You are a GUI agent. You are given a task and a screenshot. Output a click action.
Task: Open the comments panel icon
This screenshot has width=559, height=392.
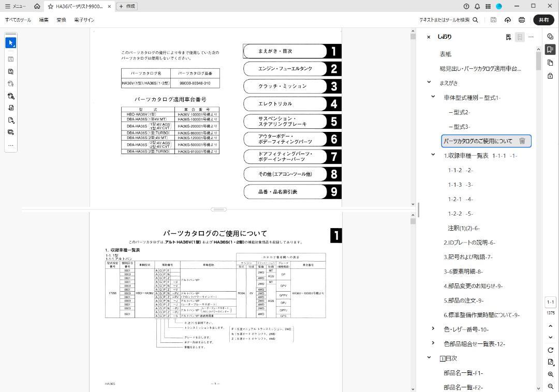(x=550, y=36)
